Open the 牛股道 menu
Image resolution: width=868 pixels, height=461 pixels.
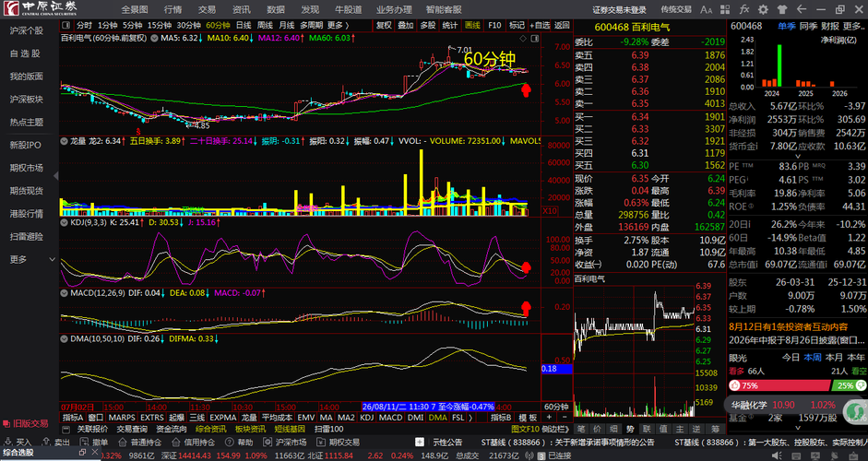point(348,9)
